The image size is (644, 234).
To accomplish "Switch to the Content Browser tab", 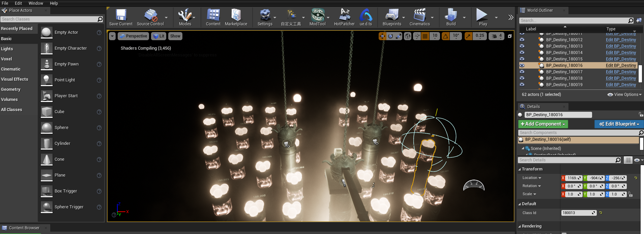I will coord(24,228).
